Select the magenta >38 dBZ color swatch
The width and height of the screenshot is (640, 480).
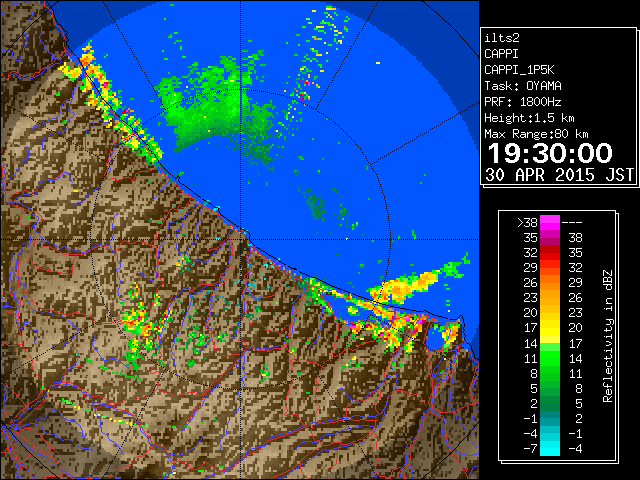(x=550, y=223)
